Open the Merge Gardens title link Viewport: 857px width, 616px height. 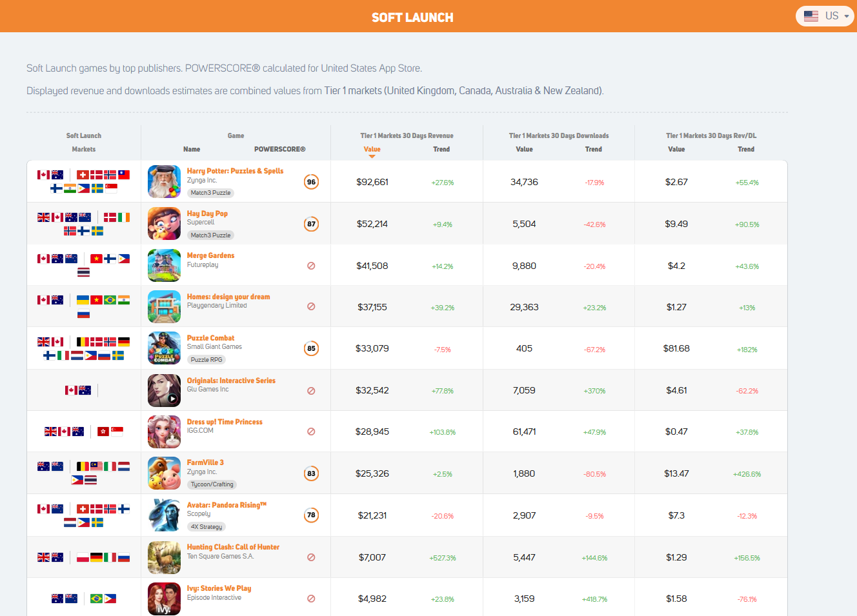211,255
